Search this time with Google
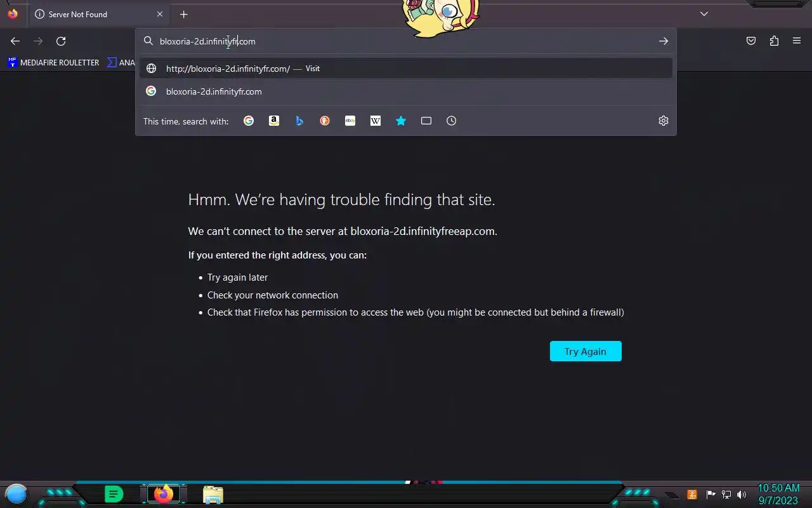 click(x=249, y=121)
